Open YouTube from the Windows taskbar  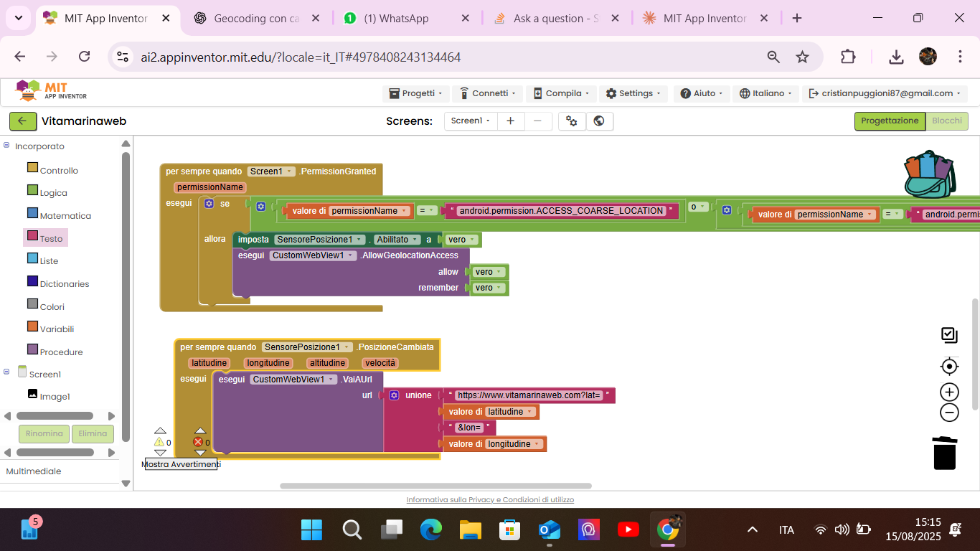[628, 529]
